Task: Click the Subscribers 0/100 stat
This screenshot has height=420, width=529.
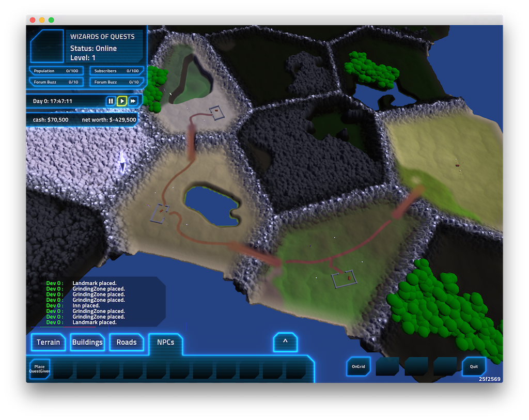Action: pyautogui.click(x=117, y=71)
